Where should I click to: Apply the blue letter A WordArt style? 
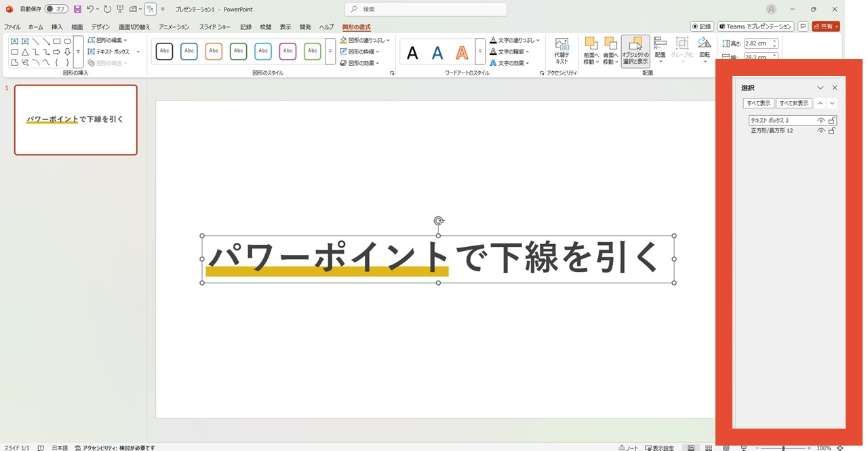coord(437,52)
